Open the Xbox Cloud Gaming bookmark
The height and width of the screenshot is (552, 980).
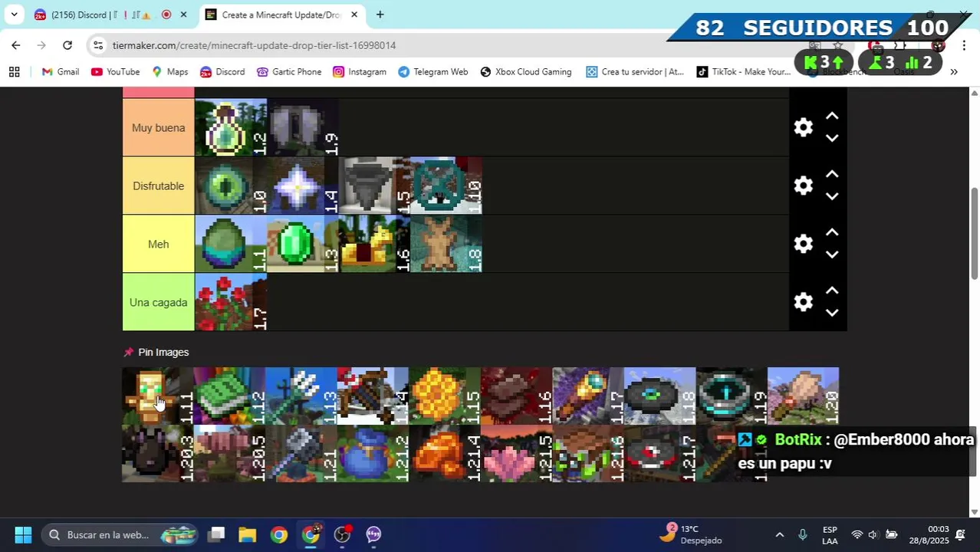(526, 71)
